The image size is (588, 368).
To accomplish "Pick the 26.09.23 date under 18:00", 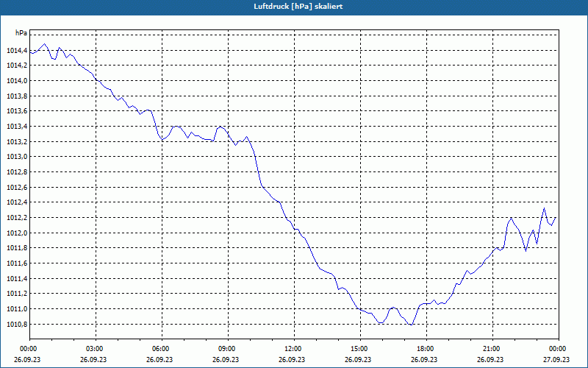I will point(424,359).
